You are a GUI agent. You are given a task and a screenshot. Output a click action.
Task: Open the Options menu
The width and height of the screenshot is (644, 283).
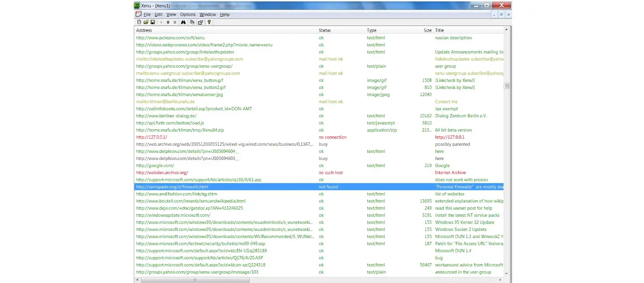tap(188, 15)
